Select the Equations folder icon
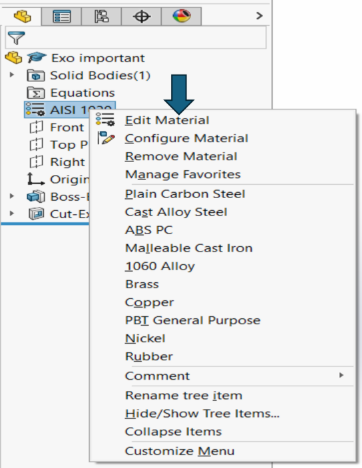The image size is (362, 468). pos(36,92)
